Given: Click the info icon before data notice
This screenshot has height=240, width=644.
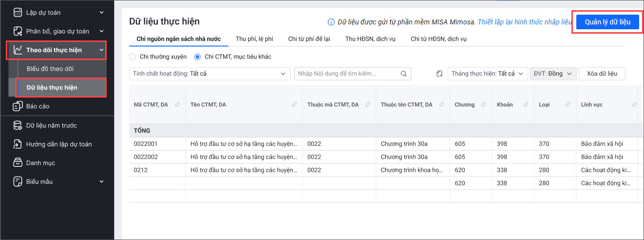Looking at the screenshot, I should point(331,22).
